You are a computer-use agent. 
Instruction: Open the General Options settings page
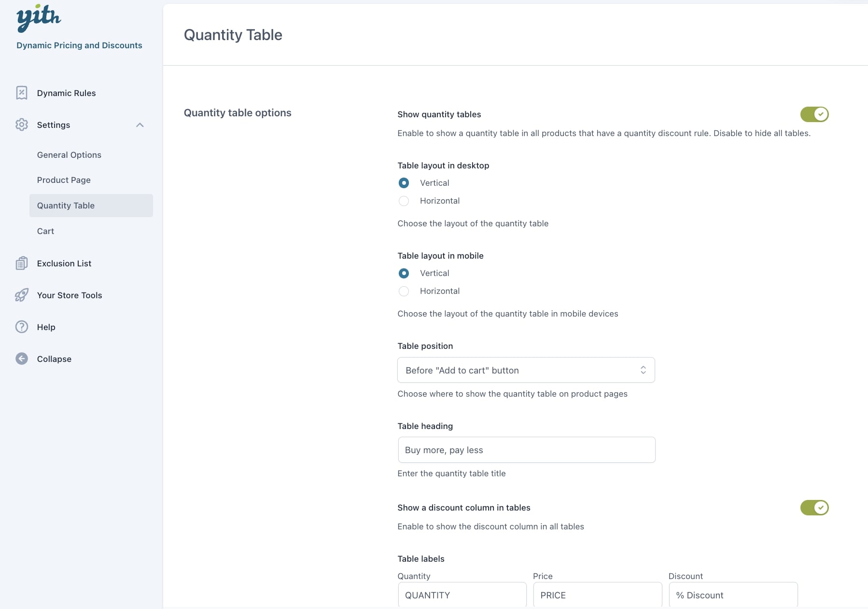69,155
